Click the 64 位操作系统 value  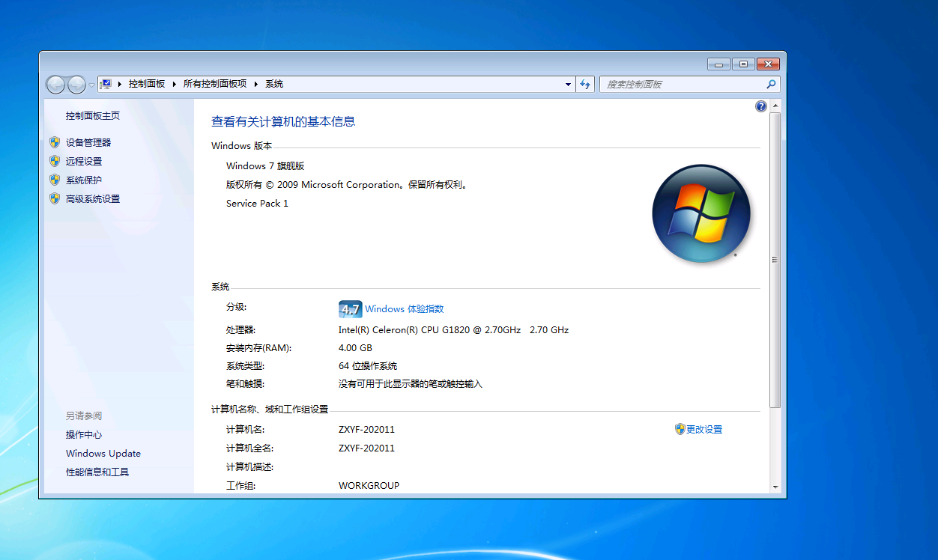(368, 366)
